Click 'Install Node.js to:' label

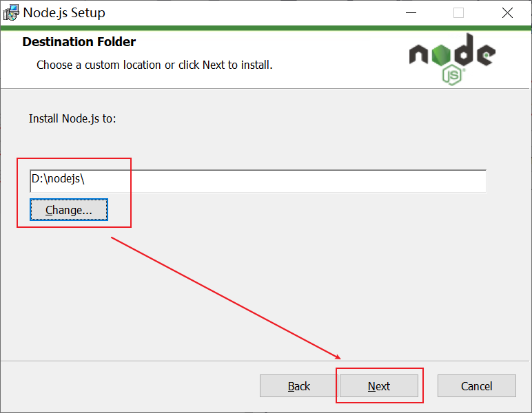coord(72,118)
